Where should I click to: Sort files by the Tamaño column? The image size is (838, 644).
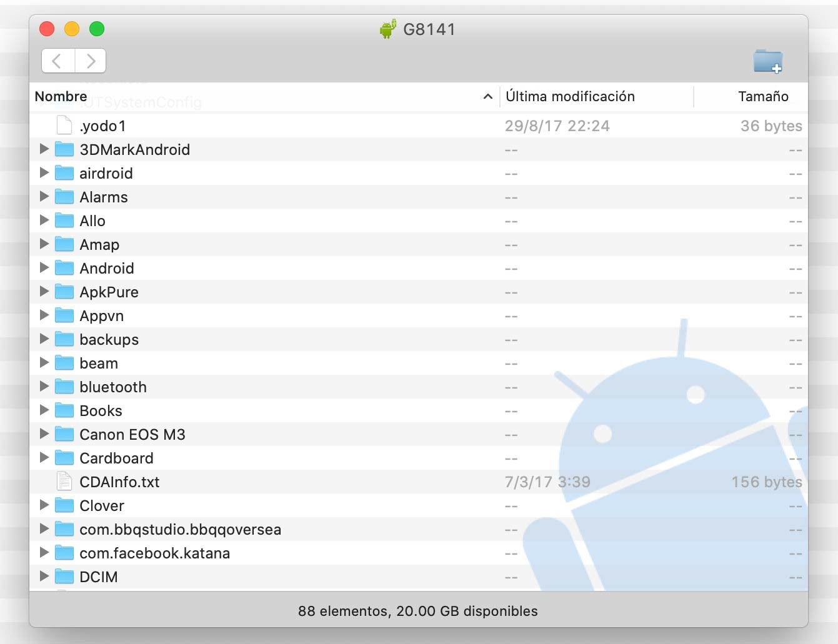click(763, 97)
